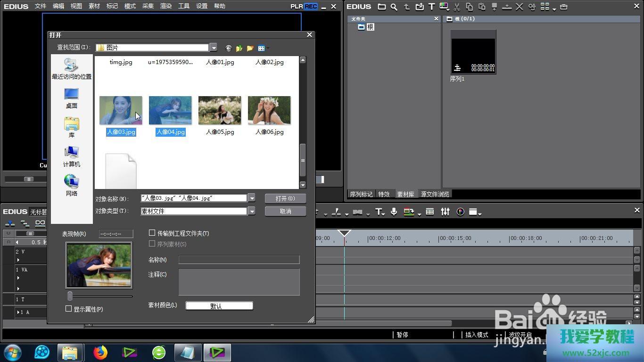Click the microphone voice-over icon
Viewport: 644px width, 362px height.
(x=394, y=212)
